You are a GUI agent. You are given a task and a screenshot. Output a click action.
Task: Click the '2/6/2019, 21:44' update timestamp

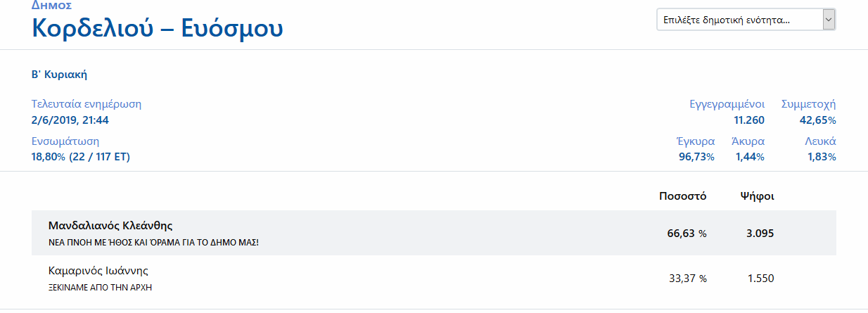click(70, 120)
